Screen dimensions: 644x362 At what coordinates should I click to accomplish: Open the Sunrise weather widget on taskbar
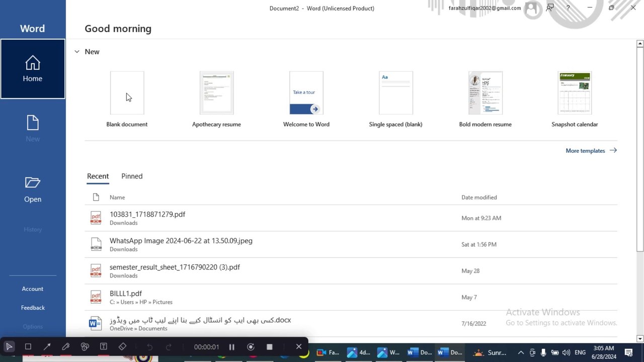pyautogui.click(x=490, y=352)
